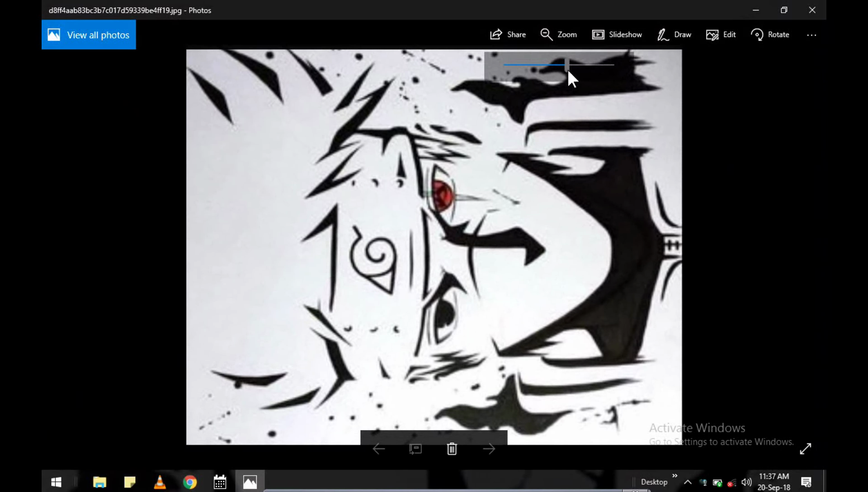This screenshot has height=492, width=868.
Task: Adjust the zoom slider handle
Action: point(566,65)
